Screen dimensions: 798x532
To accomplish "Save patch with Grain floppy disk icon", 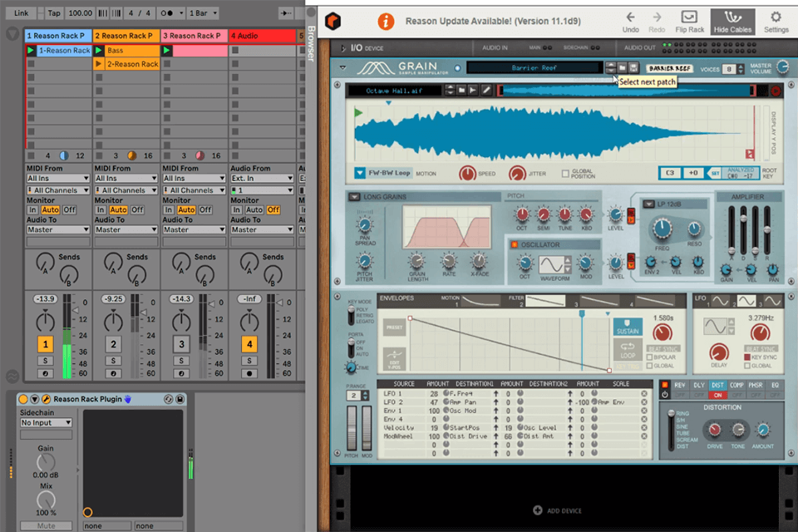I will point(633,67).
